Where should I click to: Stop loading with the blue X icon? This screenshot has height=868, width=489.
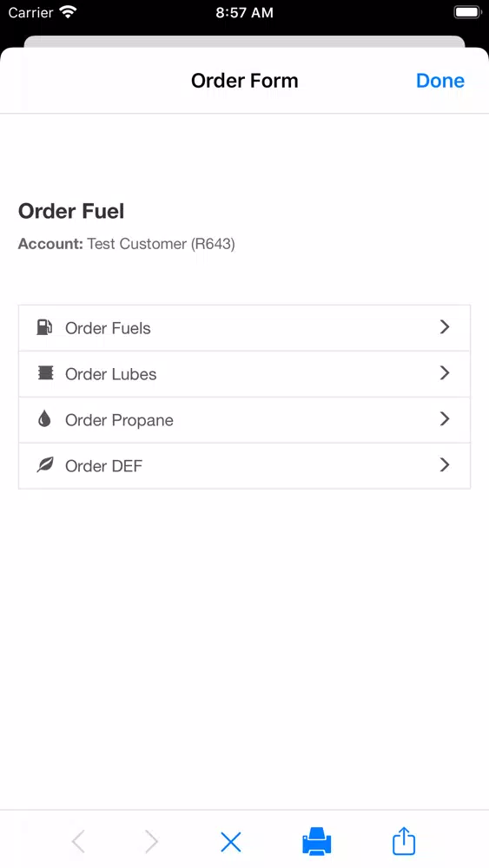[x=231, y=842]
